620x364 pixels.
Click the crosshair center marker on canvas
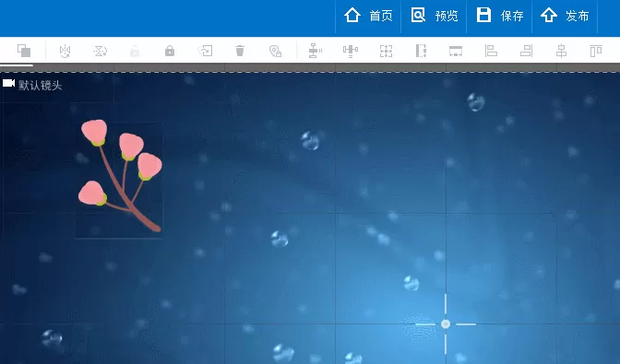click(x=446, y=324)
